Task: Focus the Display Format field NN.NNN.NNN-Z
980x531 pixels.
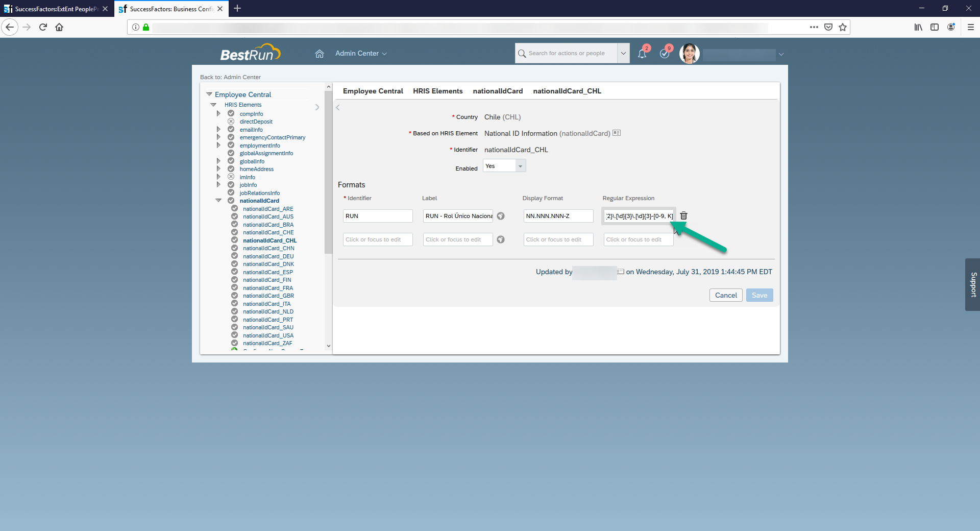Action: point(558,216)
